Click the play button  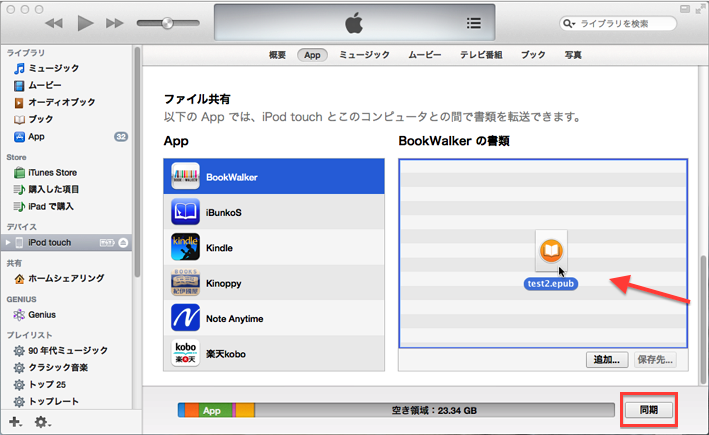click(x=85, y=23)
